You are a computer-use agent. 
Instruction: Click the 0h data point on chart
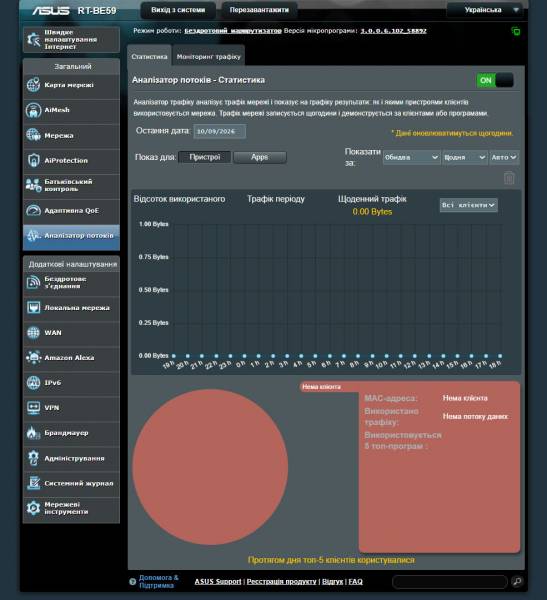pos(244,356)
